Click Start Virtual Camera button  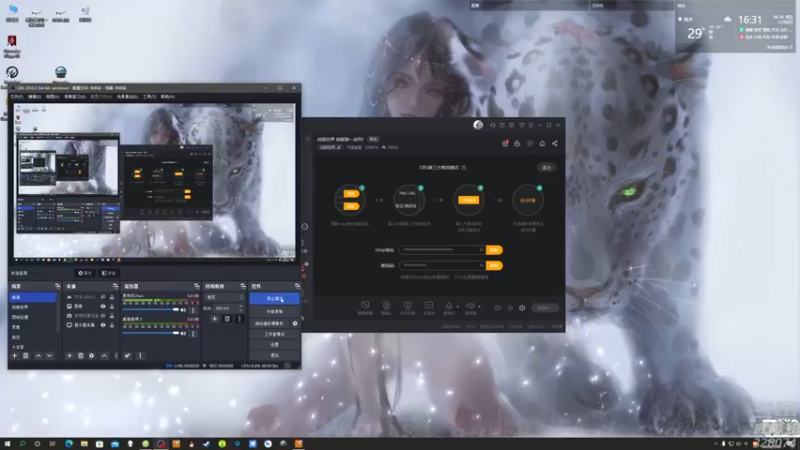pyautogui.click(x=269, y=323)
